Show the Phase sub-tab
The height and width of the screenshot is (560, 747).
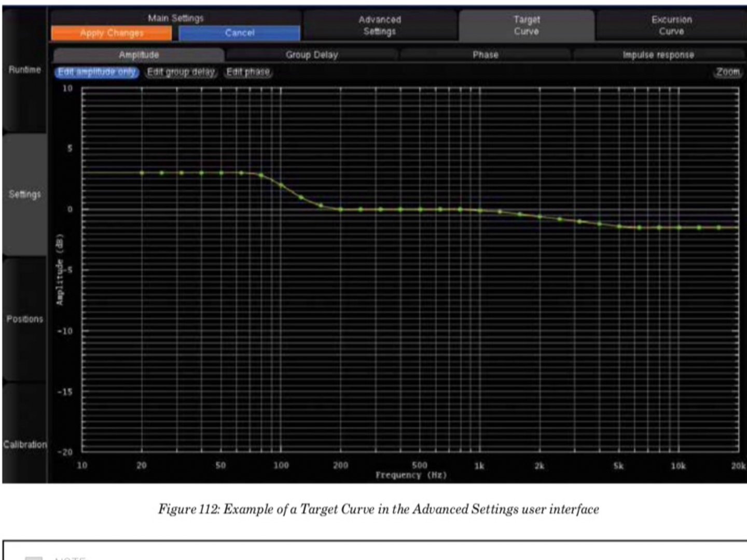485,55
